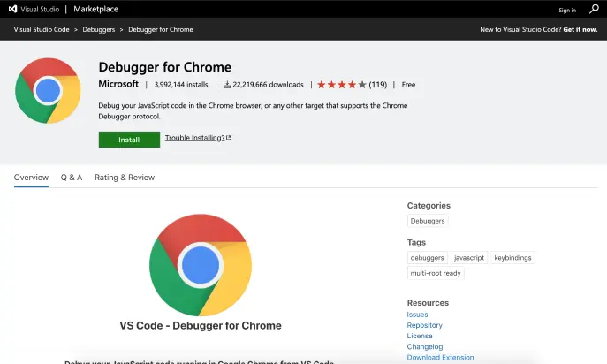Screen dimensions: 607x364
Task: Select the multi-root ready tag
Action: (x=436, y=273)
